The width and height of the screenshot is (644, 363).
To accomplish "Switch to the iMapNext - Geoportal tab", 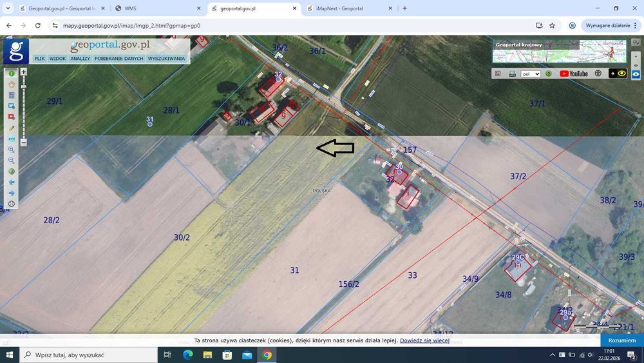I will [348, 8].
